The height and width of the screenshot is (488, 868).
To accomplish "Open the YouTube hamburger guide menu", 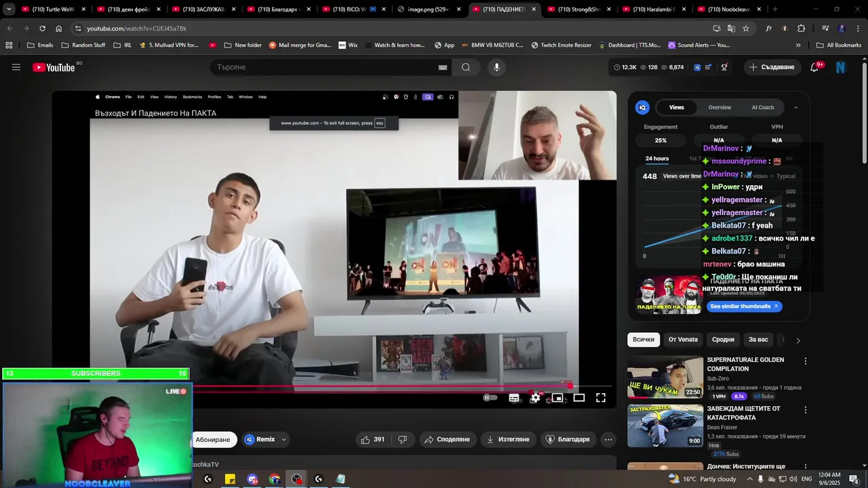I will [x=16, y=67].
